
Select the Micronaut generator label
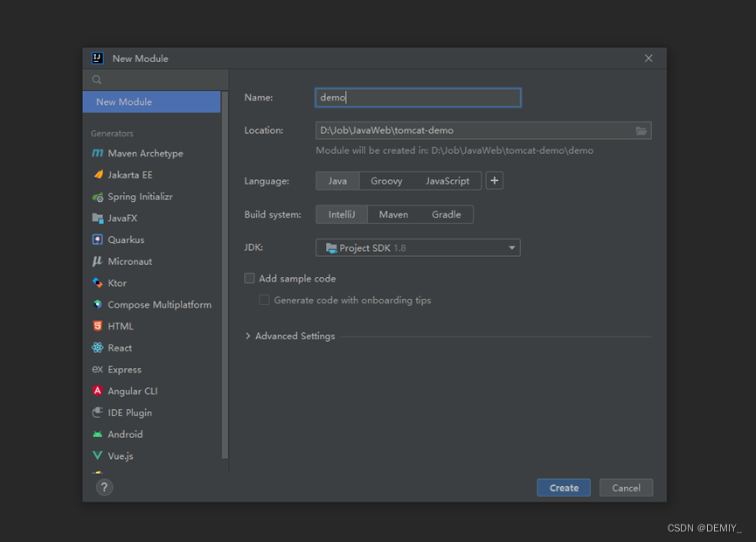[x=129, y=261]
